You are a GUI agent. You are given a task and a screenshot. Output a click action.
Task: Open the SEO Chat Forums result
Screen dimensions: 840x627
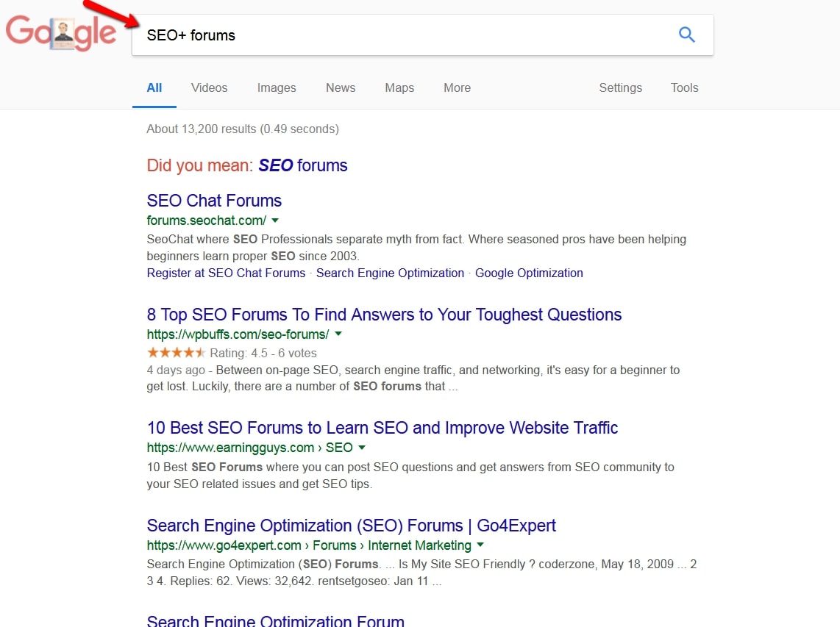tap(214, 200)
